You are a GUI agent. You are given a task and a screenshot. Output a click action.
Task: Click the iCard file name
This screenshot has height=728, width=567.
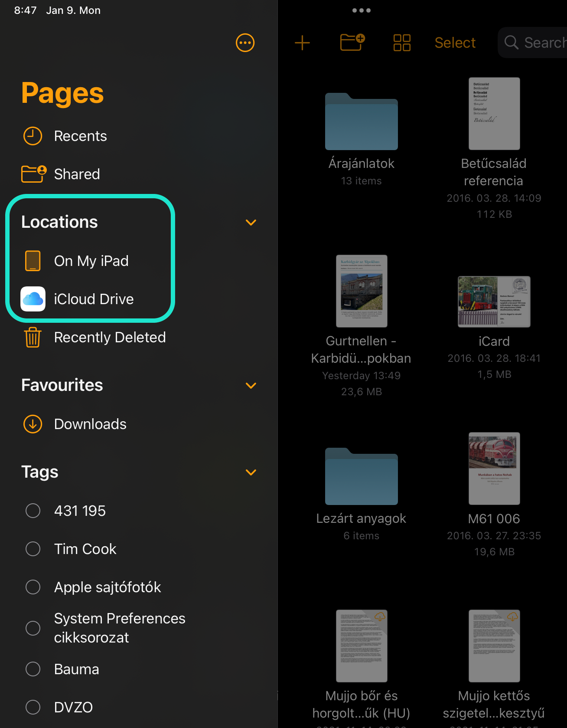click(494, 341)
